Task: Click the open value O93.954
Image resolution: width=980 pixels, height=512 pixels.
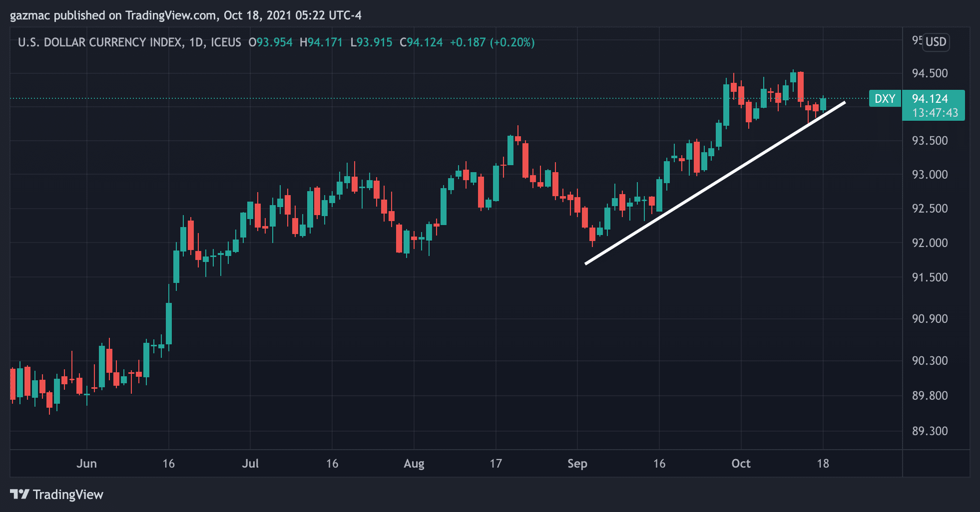Action: click(270, 42)
